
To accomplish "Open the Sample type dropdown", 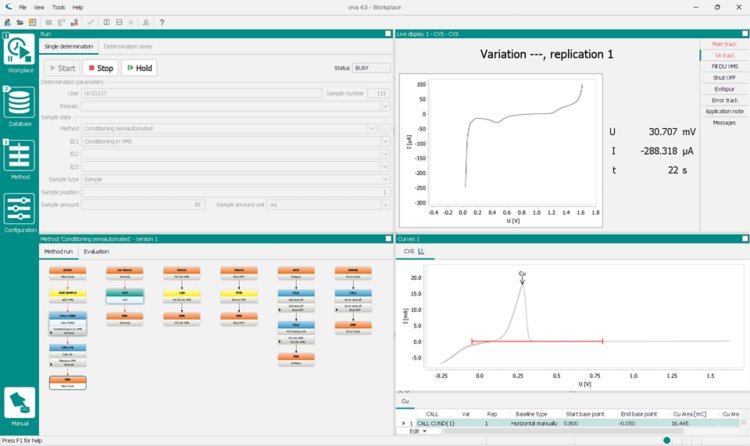I will 385,179.
